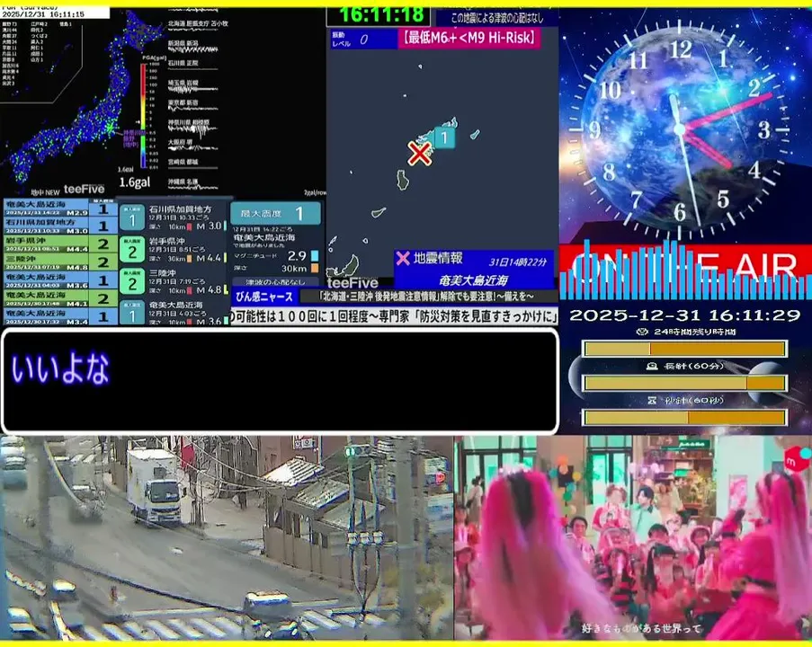Screen dimensions: 812x647
Task: Click いいよな message in chat box
Action: 60,369
